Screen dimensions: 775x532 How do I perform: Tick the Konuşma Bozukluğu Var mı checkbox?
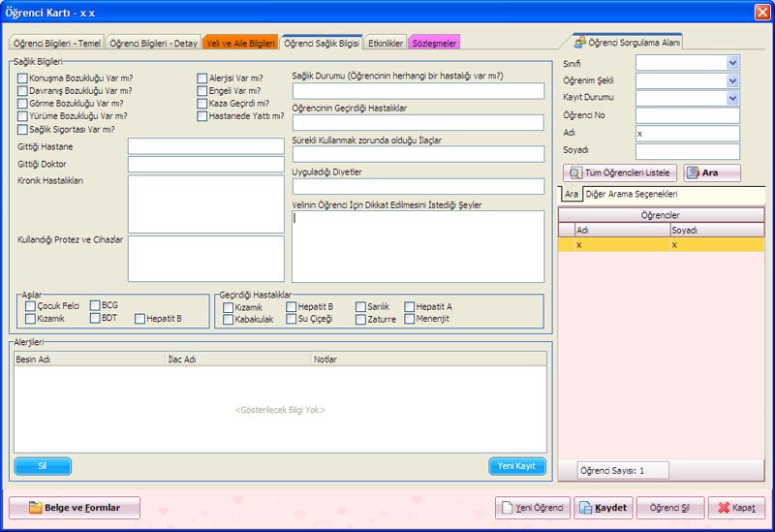(22, 78)
